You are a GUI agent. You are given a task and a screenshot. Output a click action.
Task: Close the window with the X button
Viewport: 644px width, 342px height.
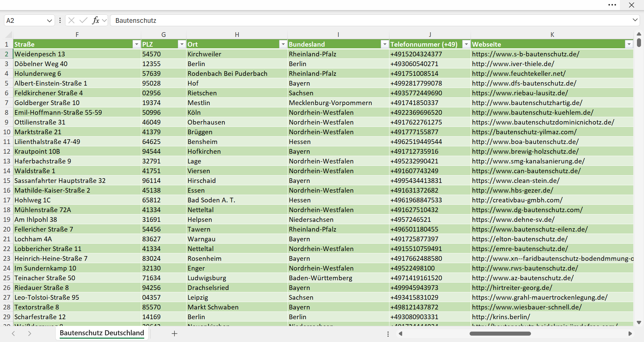tap(632, 5)
